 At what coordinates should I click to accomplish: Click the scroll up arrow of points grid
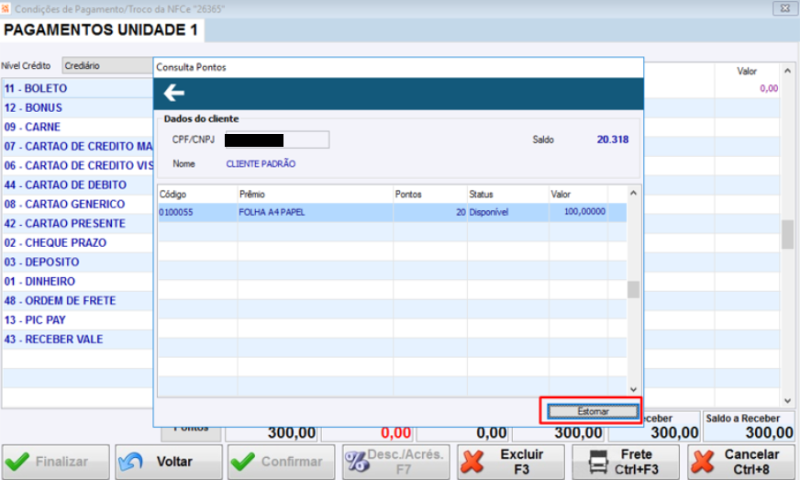(633, 193)
